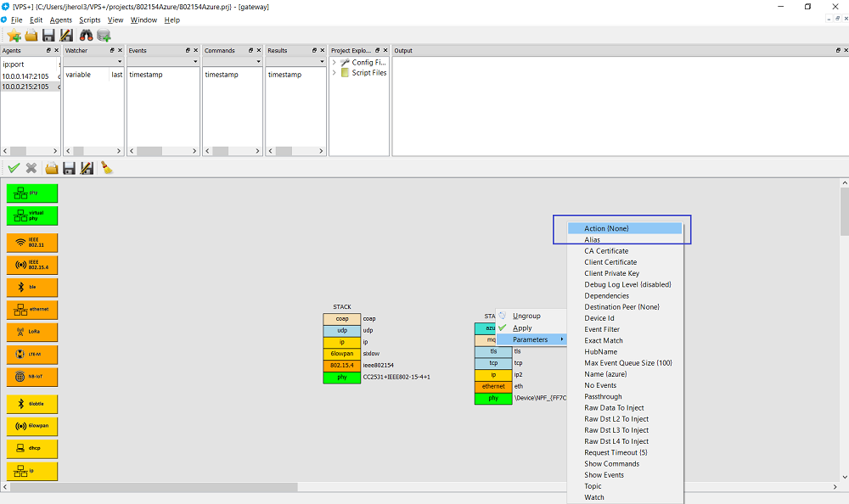Float the Agents panel using its undock button

48,51
